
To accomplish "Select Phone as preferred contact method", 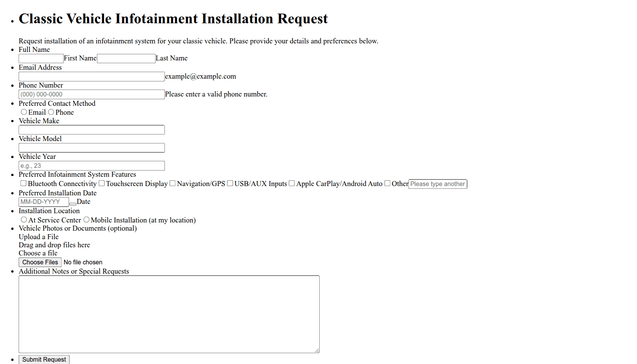I will pos(51,112).
